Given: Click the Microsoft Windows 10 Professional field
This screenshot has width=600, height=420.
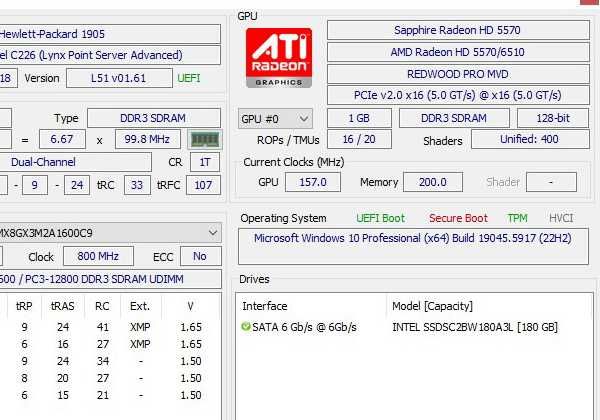Looking at the screenshot, I should (x=413, y=247).
